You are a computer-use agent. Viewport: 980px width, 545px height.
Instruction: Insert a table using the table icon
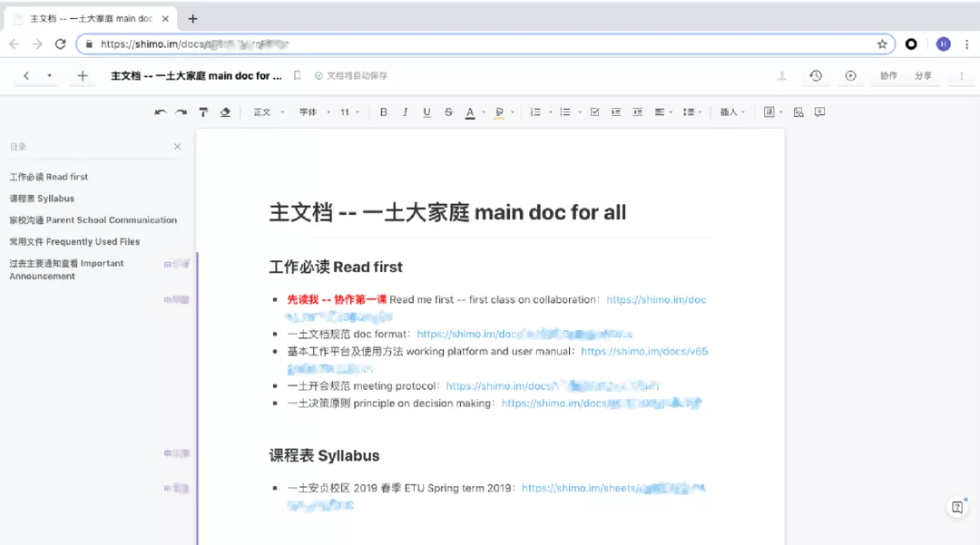(x=769, y=112)
